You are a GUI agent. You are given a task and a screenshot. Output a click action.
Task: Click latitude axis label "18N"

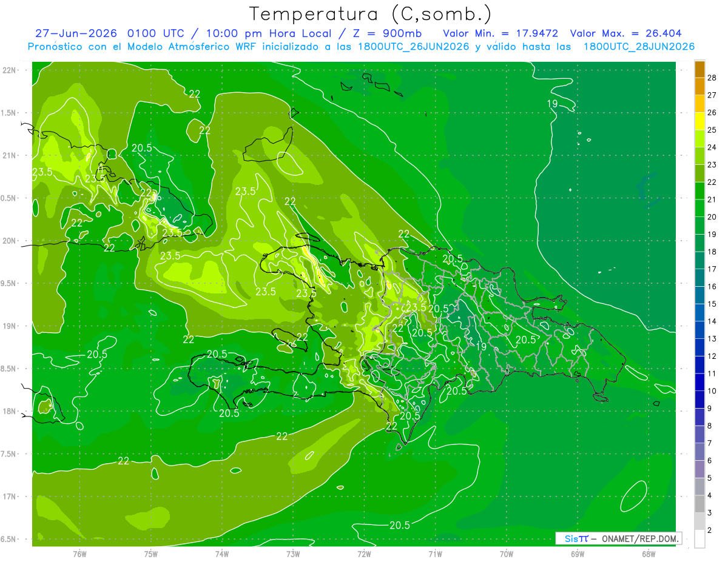click(10, 411)
